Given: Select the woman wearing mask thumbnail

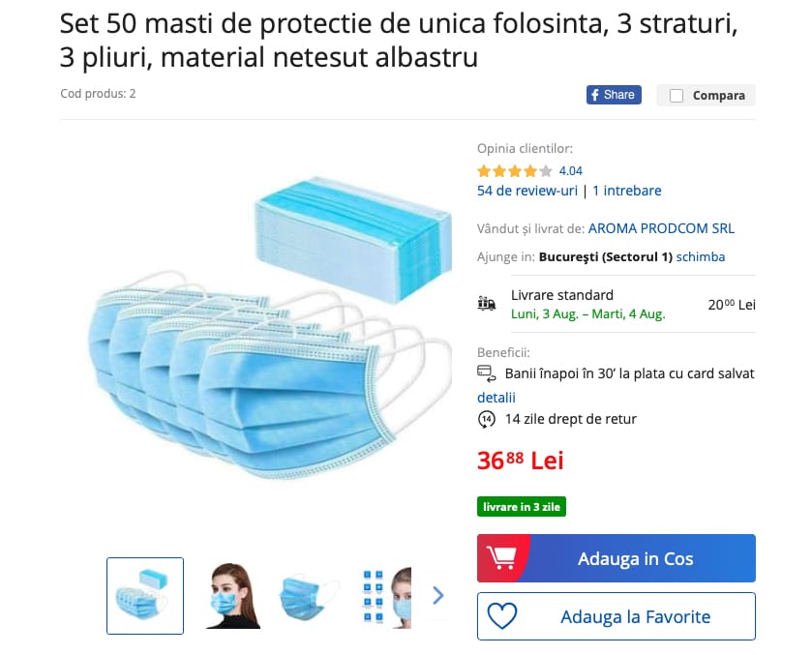Looking at the screenshot, I should click(x=232, y=596).
